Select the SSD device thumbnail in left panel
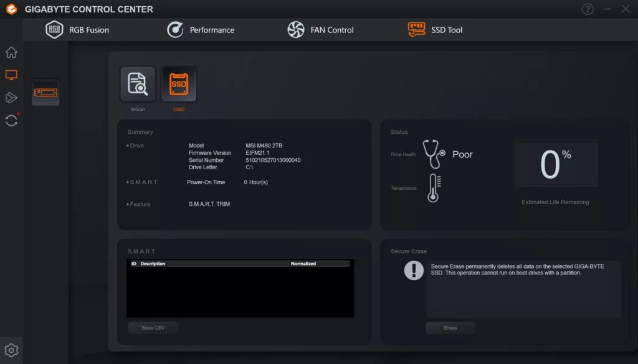638x364 pixels. 45,93
